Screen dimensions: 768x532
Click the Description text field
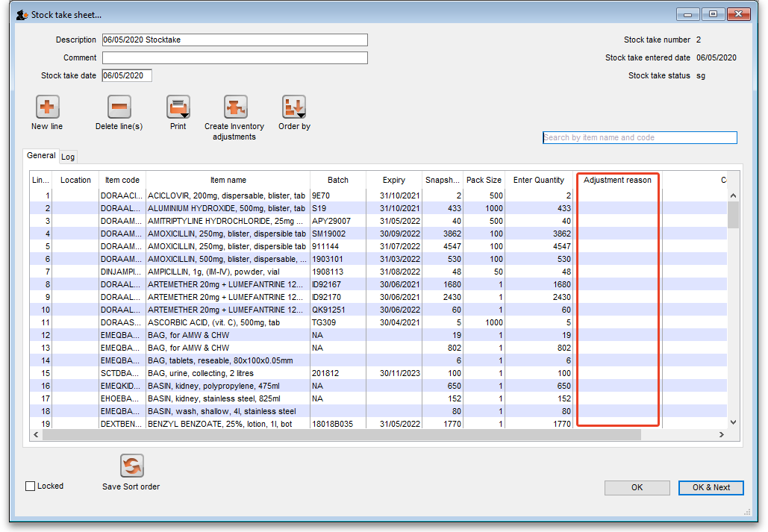coord(235,40)
